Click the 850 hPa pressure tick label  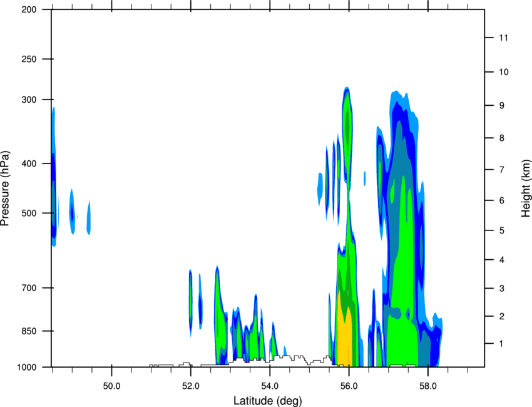pyautogui.click(x=29, y=331)
